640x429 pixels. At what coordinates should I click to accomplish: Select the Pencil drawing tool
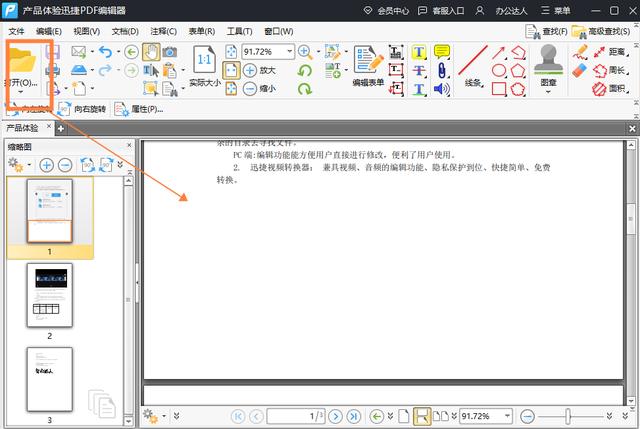tap(580, 52)
